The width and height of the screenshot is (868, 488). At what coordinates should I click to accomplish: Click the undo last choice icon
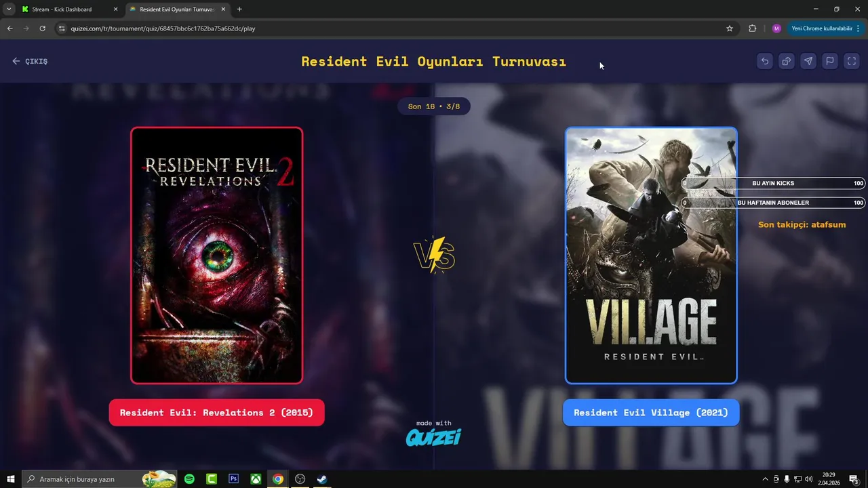point(765,61)
